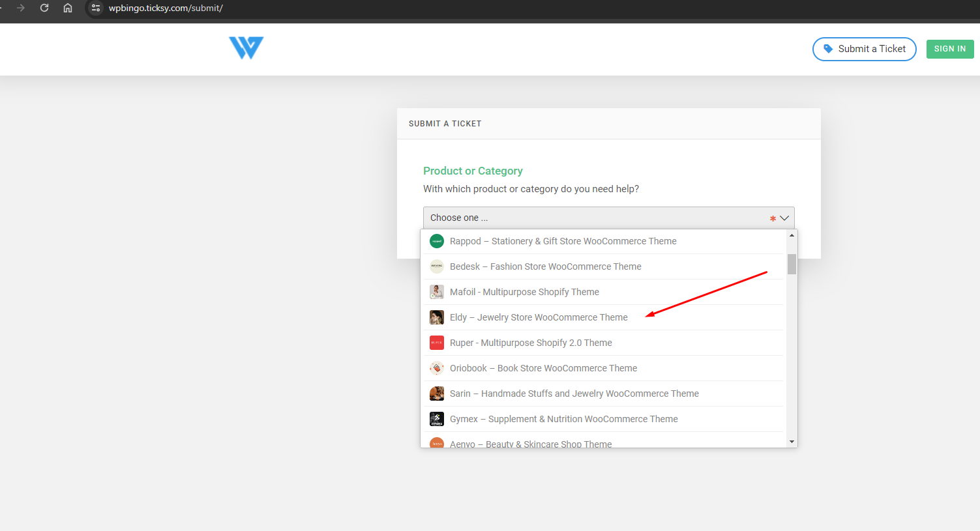980x531 pixels.
Task: Select Aenvo – Beauty & Skincare Shop Theme
Action: coord(604,440)
